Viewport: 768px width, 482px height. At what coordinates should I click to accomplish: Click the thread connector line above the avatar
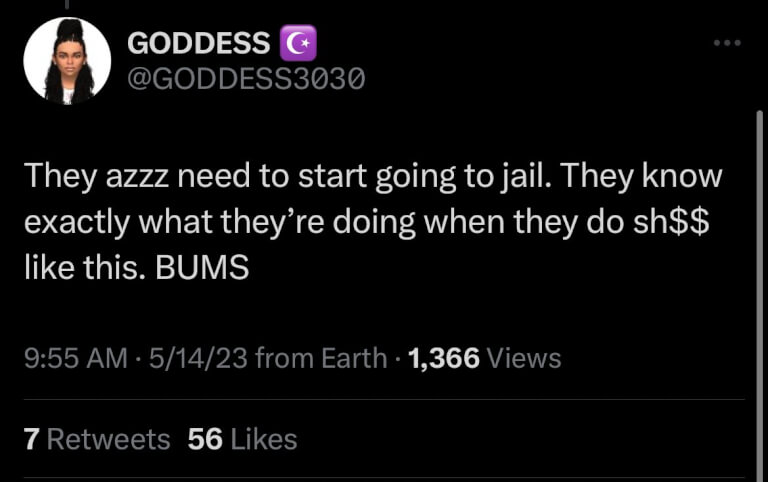tap(67, 4)
